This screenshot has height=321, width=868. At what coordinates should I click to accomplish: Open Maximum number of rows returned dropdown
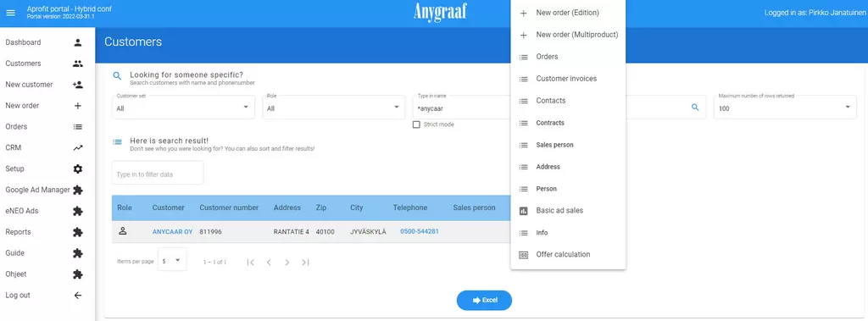pyautogui.click(x=785, y=107)
